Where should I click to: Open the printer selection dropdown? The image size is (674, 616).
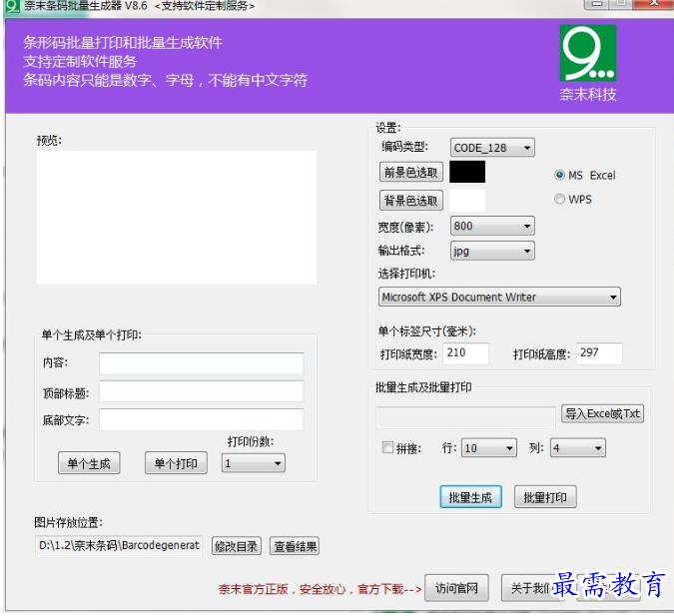pos(499,297)
